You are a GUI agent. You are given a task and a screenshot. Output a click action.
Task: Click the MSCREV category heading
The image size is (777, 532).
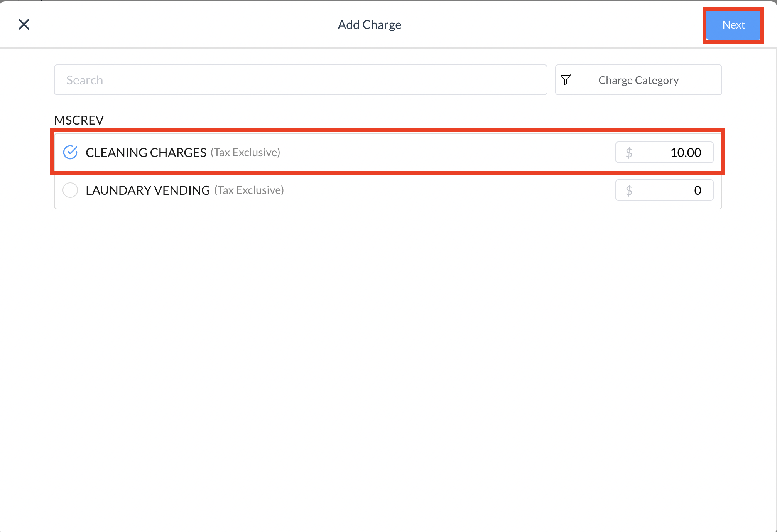coord(79,120)
